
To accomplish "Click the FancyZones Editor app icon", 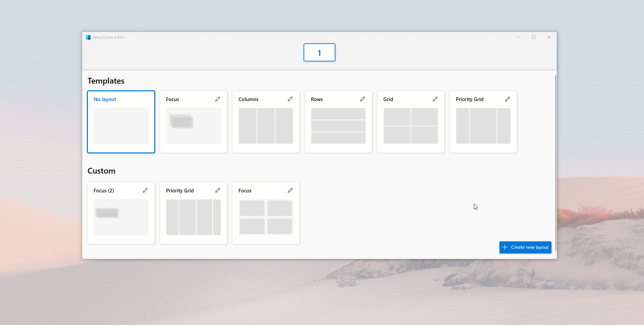I will click(x=88, y=37).
